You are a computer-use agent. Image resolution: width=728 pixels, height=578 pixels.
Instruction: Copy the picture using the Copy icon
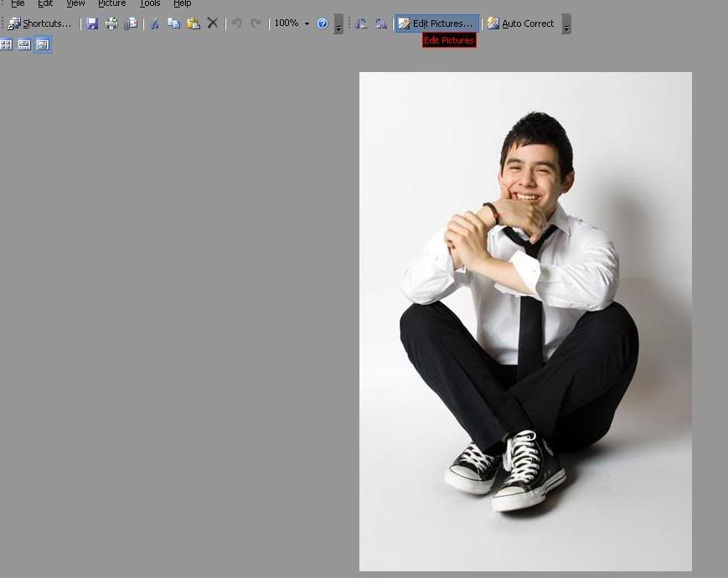(173, 23)
